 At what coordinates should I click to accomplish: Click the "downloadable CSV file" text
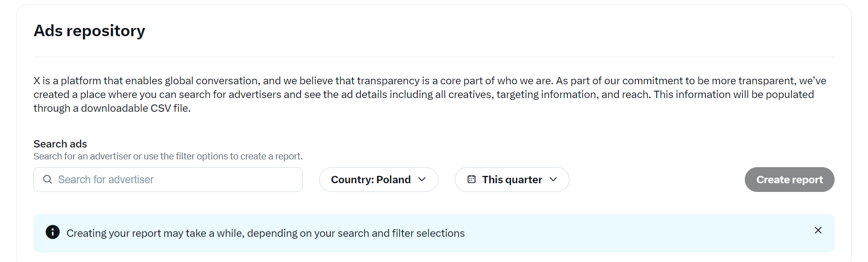136,108
